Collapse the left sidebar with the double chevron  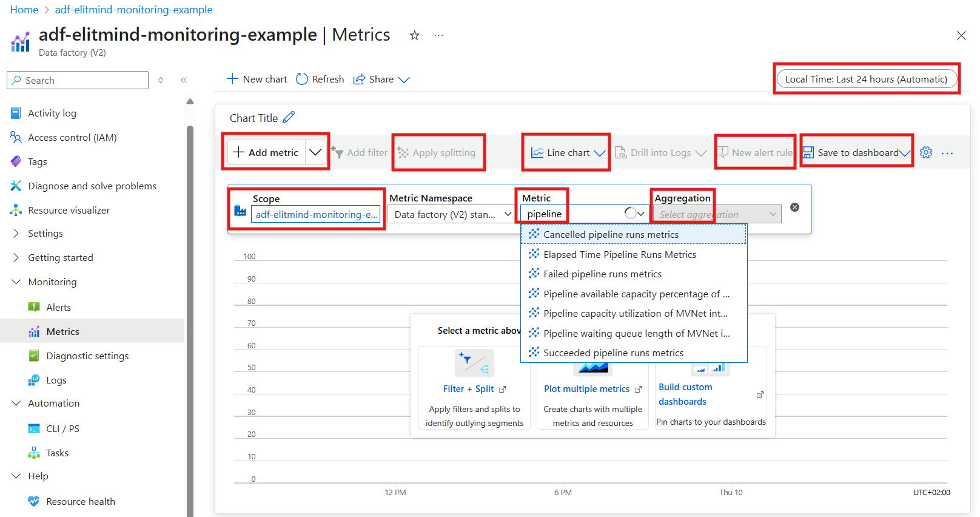click(x=183, y=80)
